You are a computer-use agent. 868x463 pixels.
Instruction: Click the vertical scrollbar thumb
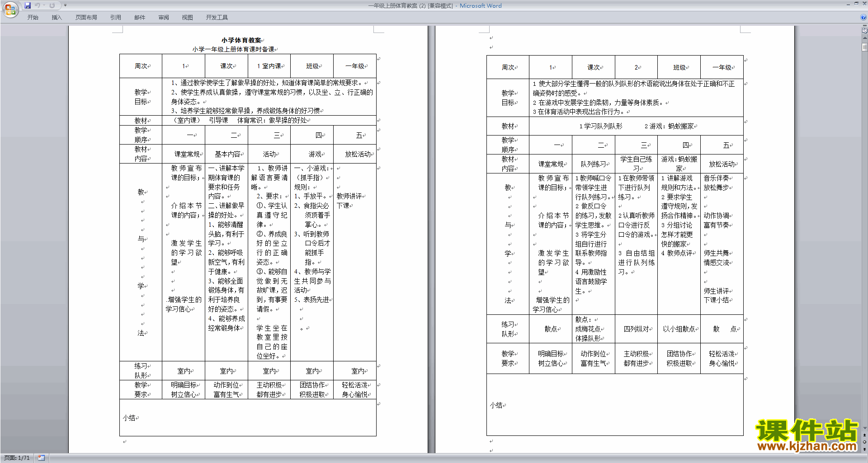pos(864,47)
